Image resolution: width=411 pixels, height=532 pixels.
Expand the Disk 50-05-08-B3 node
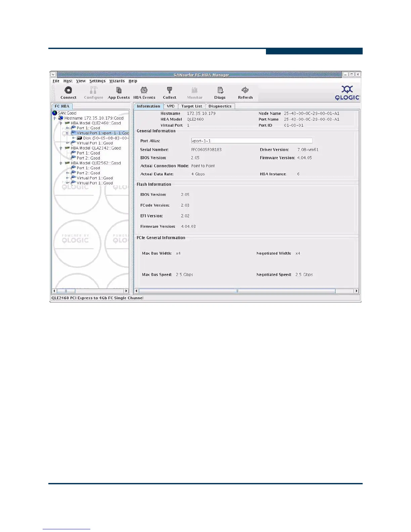[74, 138]
